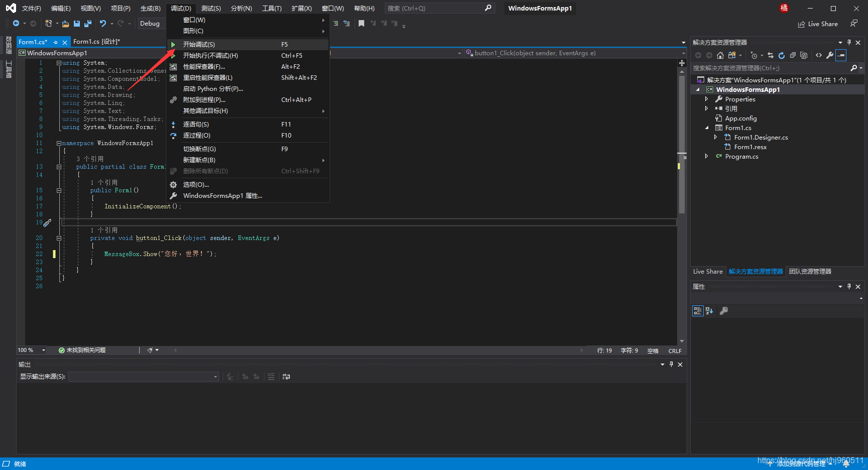Click the New Project toolbar icon
868x470 pixels.
pos(48,24)
